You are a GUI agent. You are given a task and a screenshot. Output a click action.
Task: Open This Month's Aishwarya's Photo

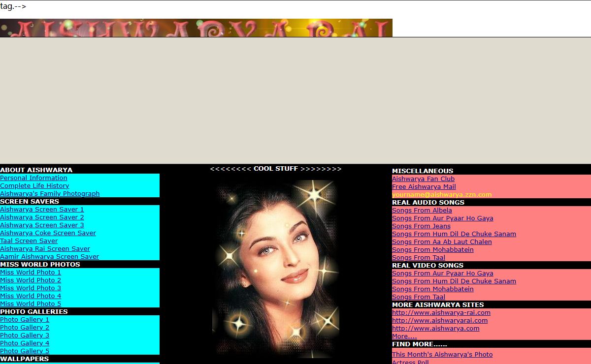click(x=442, y=355)
